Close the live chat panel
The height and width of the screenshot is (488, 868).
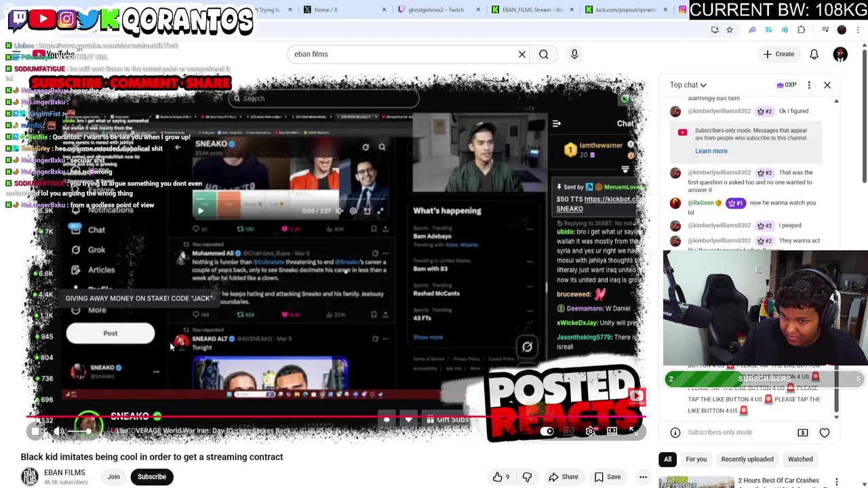coord(827,85)
